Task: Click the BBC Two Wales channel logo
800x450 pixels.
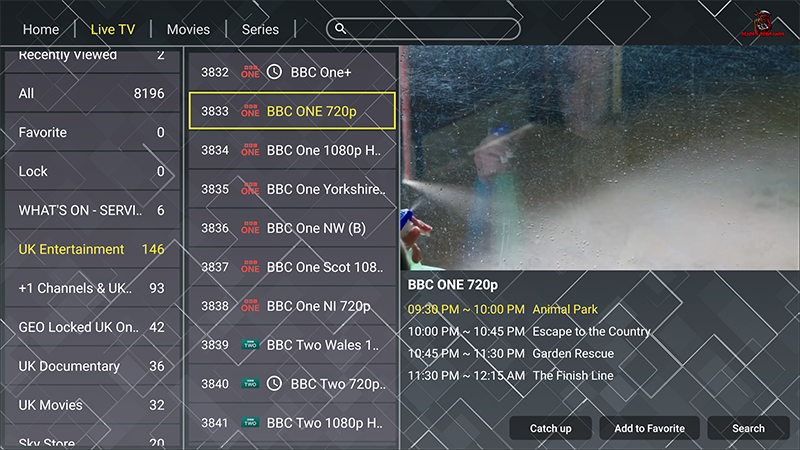Action: tap(250, 345)
